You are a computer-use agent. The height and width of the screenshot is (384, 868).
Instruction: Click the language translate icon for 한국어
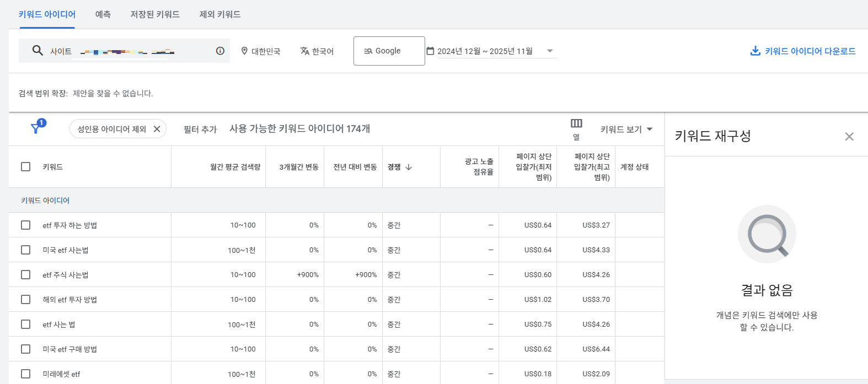(x=304, y=51)
